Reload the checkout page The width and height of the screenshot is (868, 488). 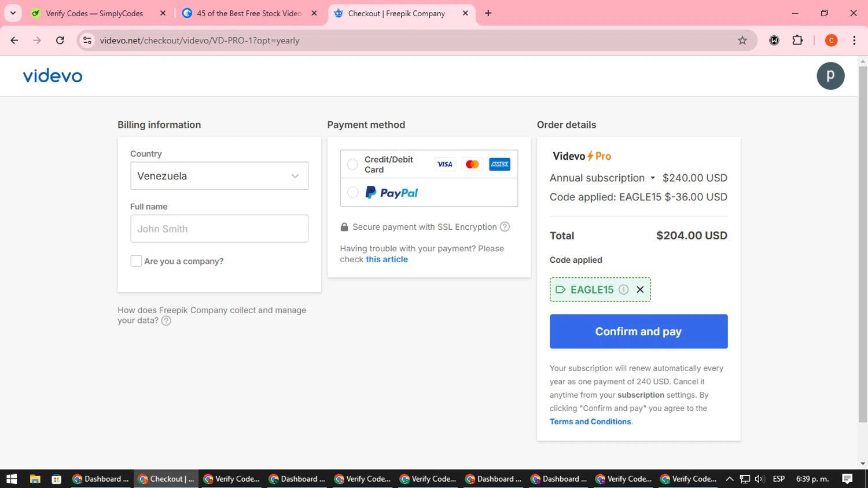coord(60,41)
